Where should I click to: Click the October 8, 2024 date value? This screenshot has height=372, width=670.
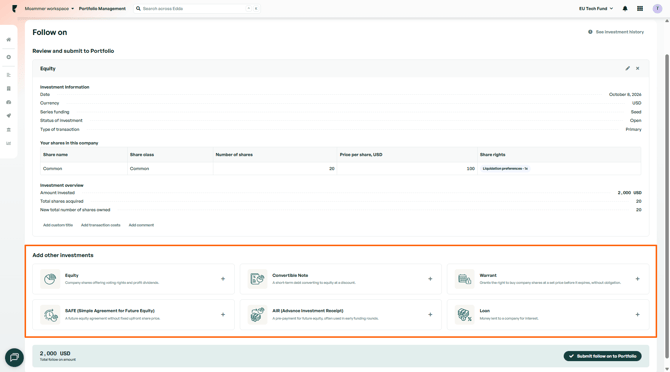click(625, 94)
